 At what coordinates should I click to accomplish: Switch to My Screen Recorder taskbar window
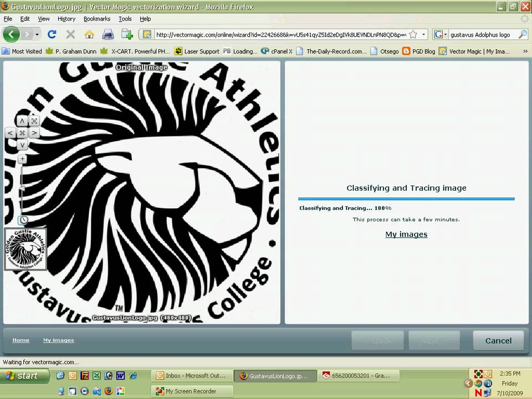click(x=192, y=391)
